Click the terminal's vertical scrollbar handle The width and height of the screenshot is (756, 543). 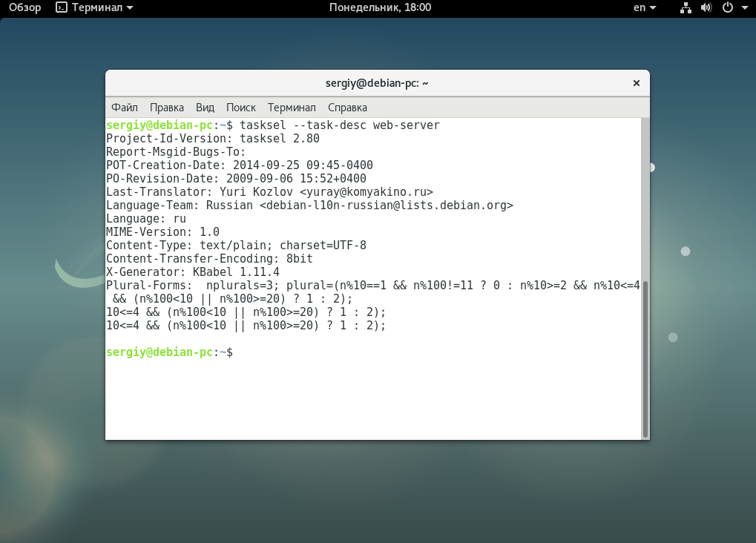645,358
